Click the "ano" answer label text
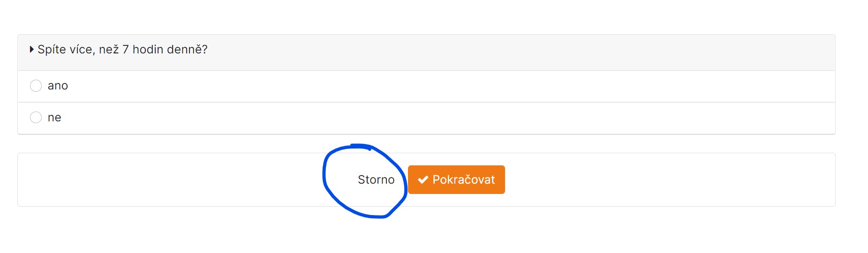This screenshot has width=868, height=253. pos(58,86)
